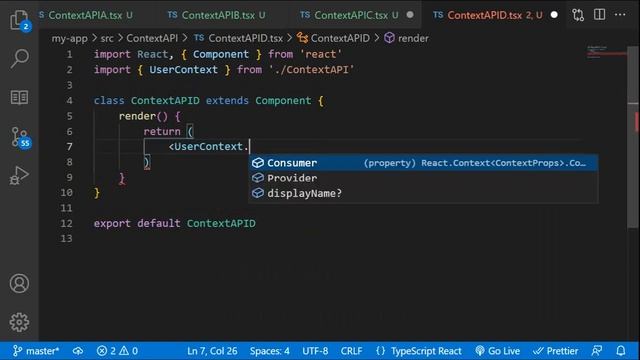Click Ln 7, Col 26 cursor position

tap(212, 351)
